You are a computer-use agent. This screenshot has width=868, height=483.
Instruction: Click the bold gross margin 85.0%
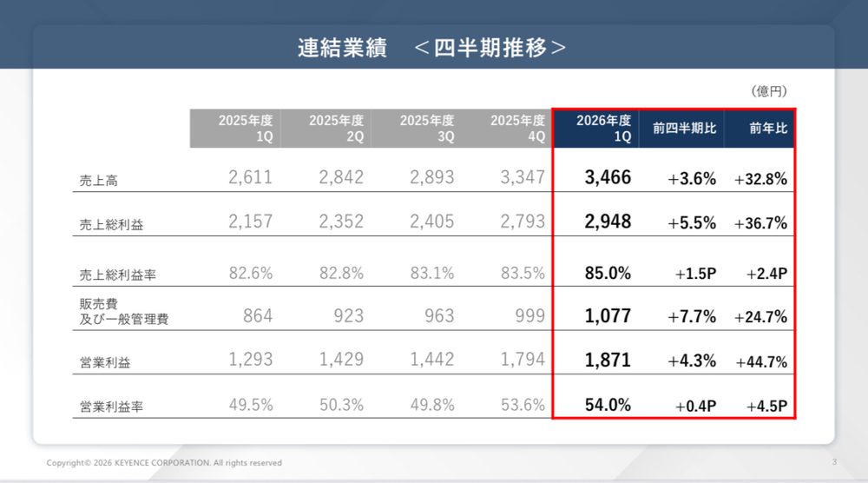tap(608, 273)
